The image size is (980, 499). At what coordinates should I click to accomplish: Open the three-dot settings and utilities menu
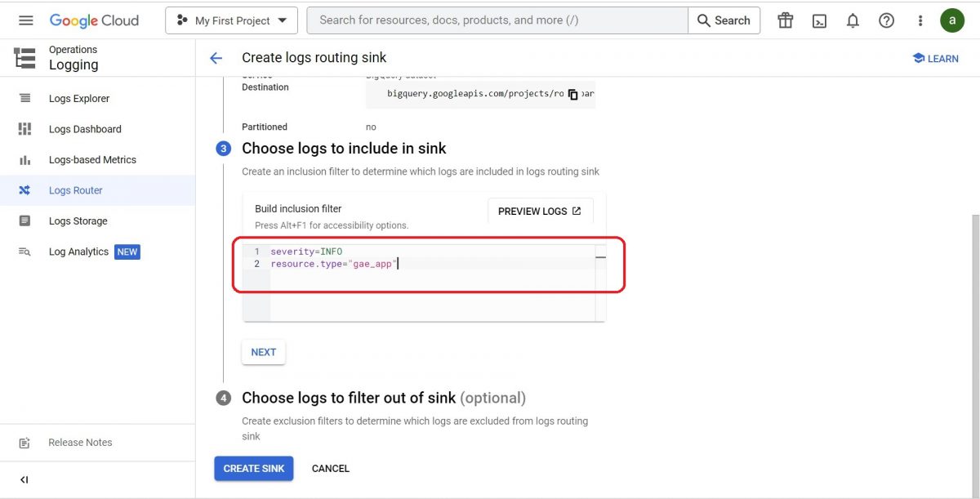pos(920,20)
